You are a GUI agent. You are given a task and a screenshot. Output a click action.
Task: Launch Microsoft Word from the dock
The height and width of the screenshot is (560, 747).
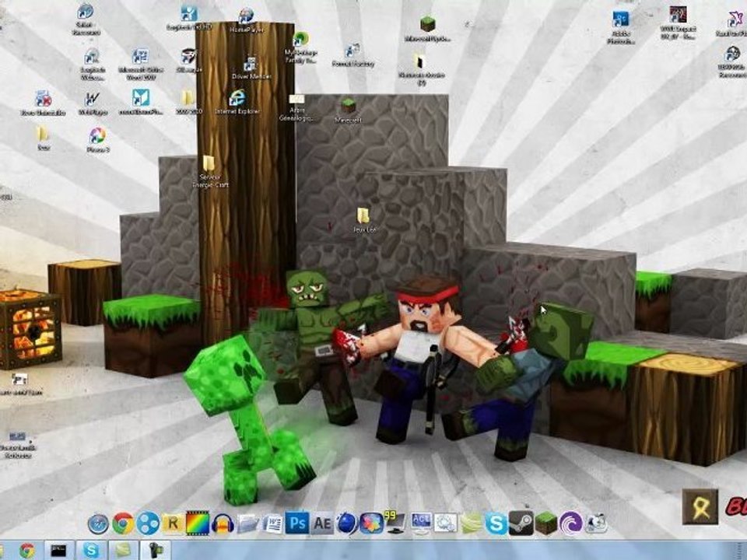click(x=272, y=523)
